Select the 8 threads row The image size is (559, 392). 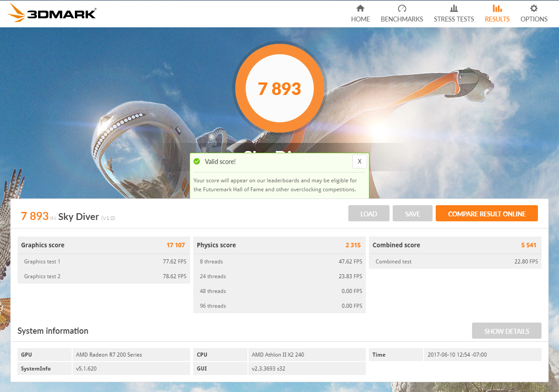coord(279,262)
